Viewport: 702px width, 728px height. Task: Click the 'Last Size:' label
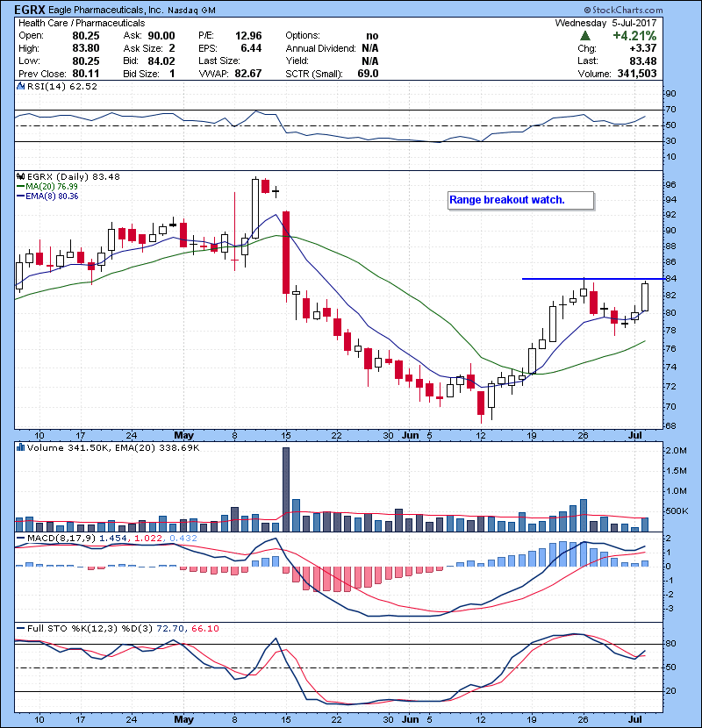point(219,61)
